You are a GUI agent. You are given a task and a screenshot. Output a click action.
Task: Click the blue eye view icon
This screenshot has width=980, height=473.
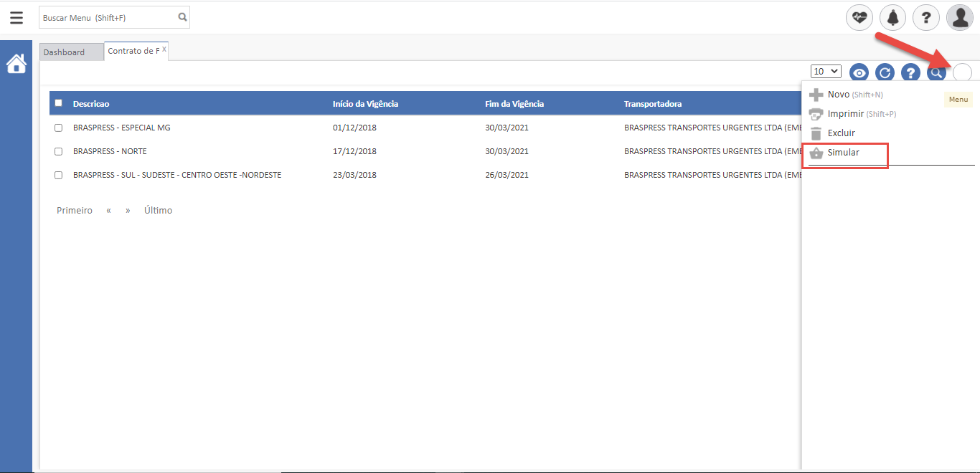[859, 72]
